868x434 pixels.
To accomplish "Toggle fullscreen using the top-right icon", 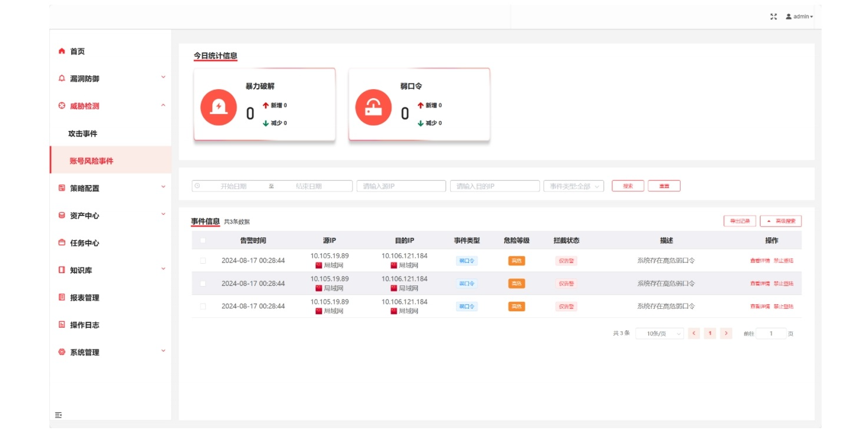I will (773, 16).
